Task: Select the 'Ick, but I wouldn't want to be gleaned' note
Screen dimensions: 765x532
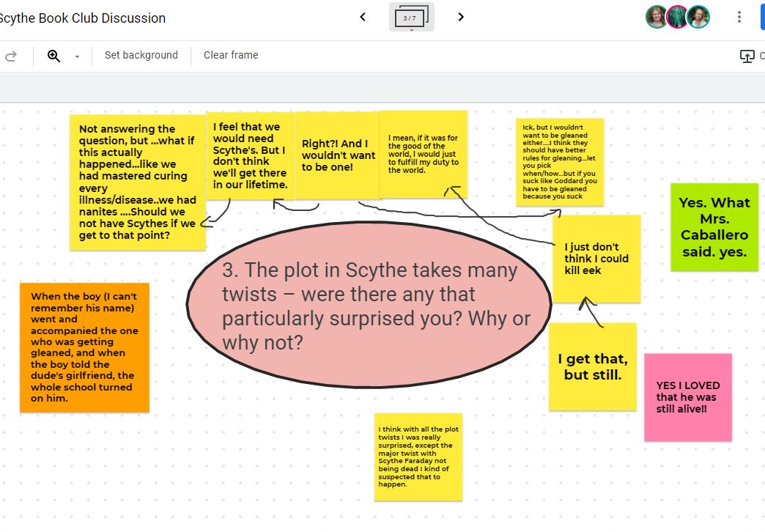Action: point(560,162)
